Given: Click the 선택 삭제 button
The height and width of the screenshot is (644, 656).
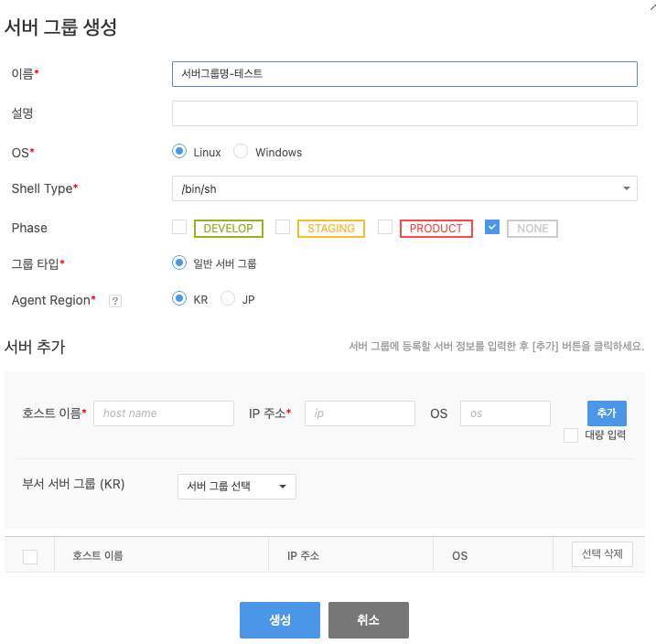Looking at the screenshot, I should pos(602,554).
